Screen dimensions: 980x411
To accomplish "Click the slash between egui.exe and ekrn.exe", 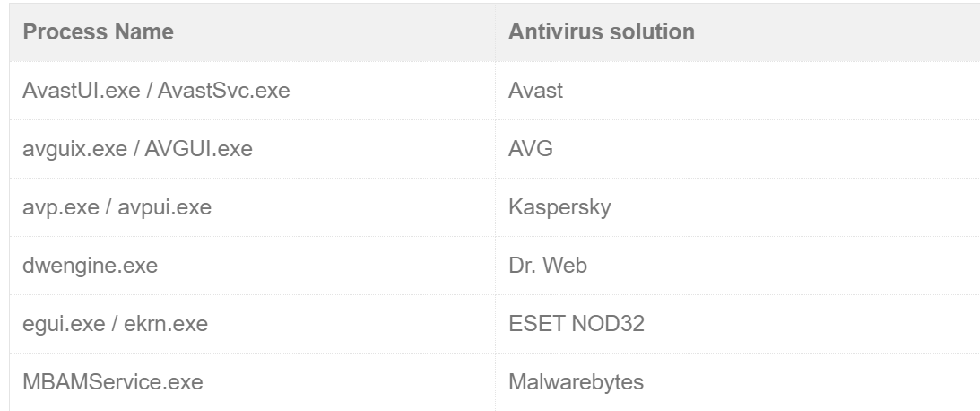I will click(x=116, y=324).
